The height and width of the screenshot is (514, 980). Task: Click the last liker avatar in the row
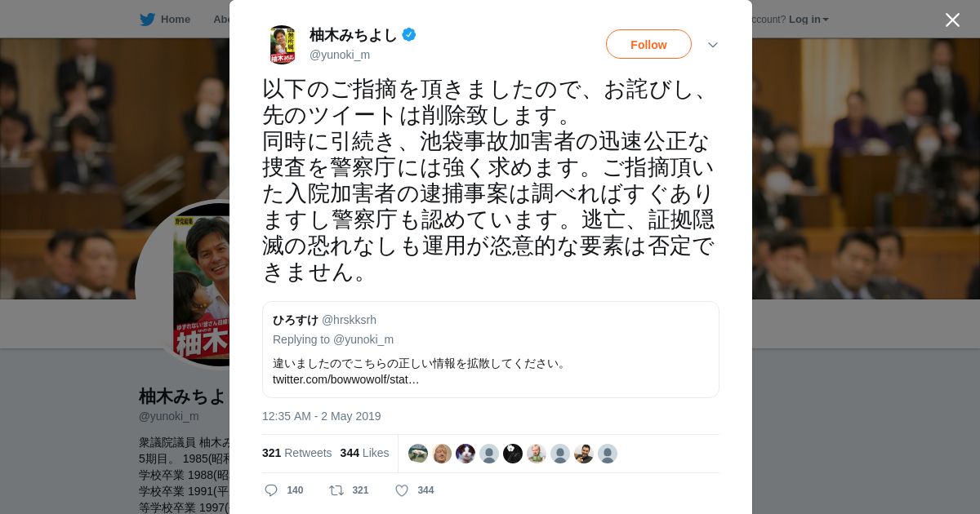click(x=608, y=454)
